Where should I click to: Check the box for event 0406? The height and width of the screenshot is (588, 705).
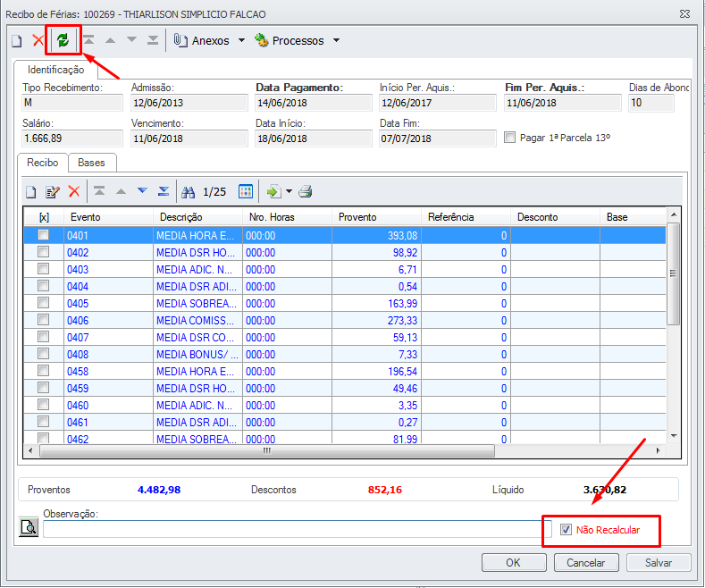click(43, 320)
